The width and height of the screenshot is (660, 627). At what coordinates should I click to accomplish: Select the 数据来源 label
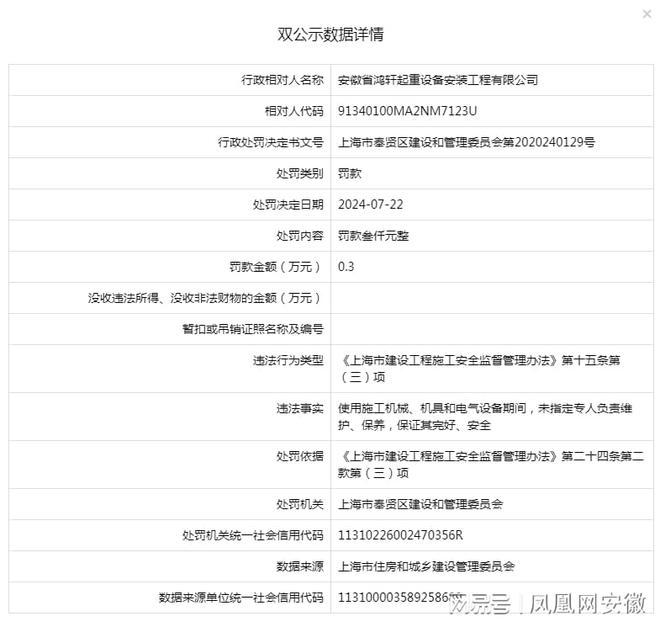(x=300, y=566)
